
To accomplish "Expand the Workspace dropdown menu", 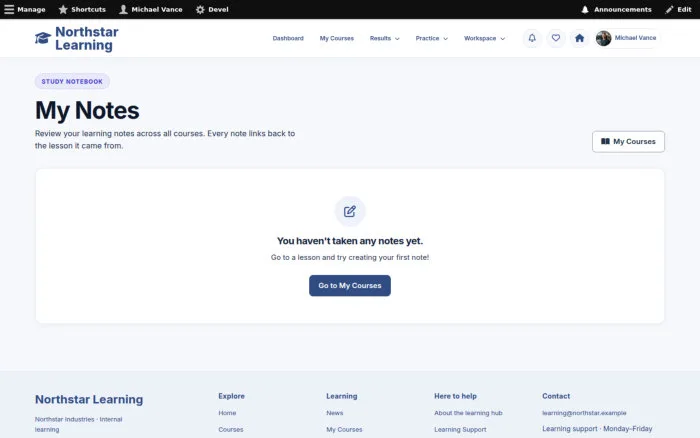I will pyautogui.click(x=484, y=38).
